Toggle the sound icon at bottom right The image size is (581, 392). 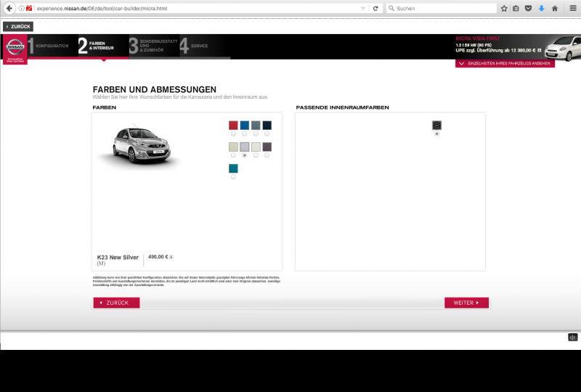coord(572,337)
